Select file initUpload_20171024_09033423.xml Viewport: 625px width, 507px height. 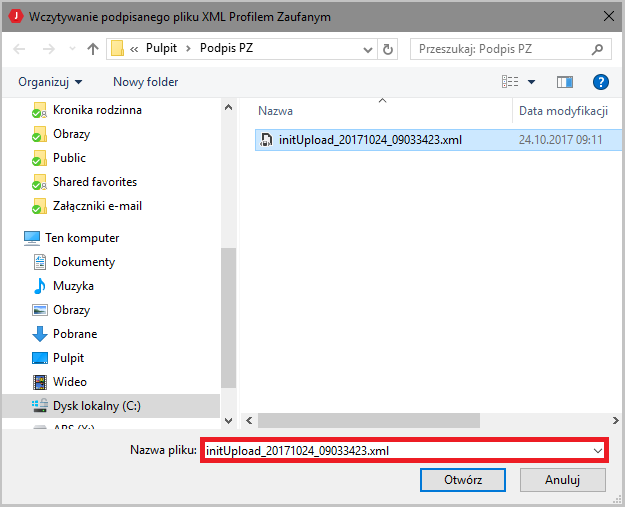(370, 140)
